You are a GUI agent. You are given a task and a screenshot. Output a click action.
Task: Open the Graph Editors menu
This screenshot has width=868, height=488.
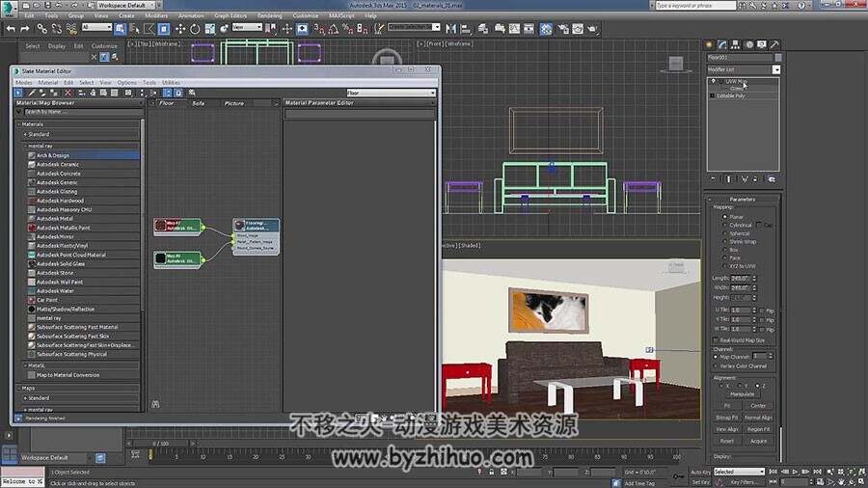(x=231, y=16)
